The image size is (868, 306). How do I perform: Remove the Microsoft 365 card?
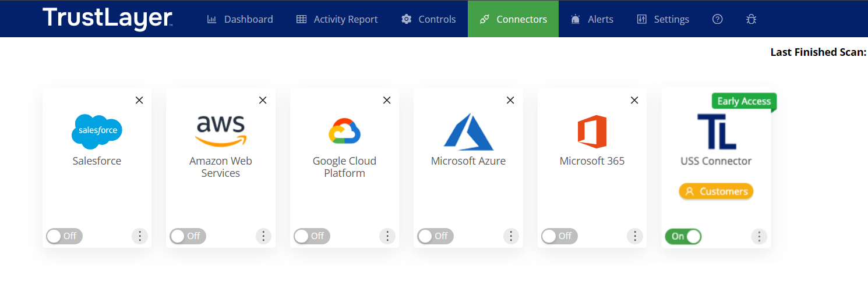(634, 100)
